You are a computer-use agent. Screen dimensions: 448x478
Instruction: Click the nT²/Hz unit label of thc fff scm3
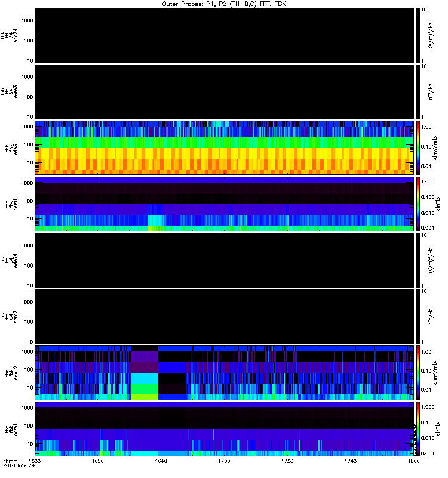(x=431, y=317)
